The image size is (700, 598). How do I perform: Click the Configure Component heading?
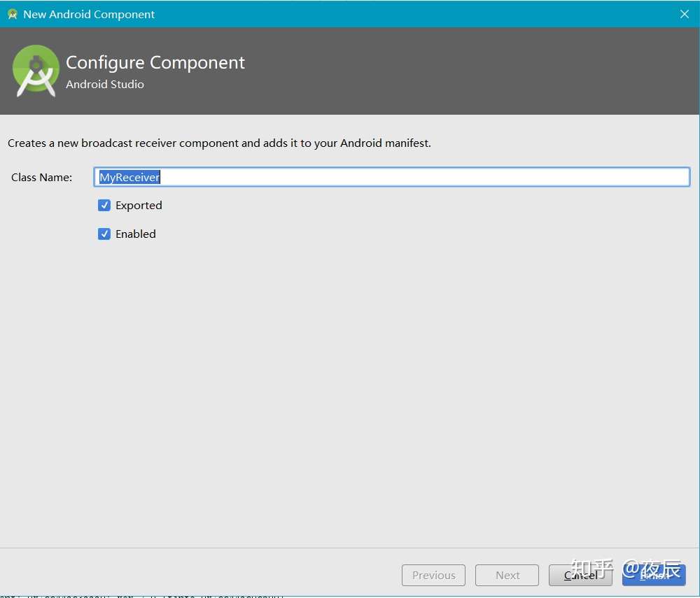tap(155, 63)
